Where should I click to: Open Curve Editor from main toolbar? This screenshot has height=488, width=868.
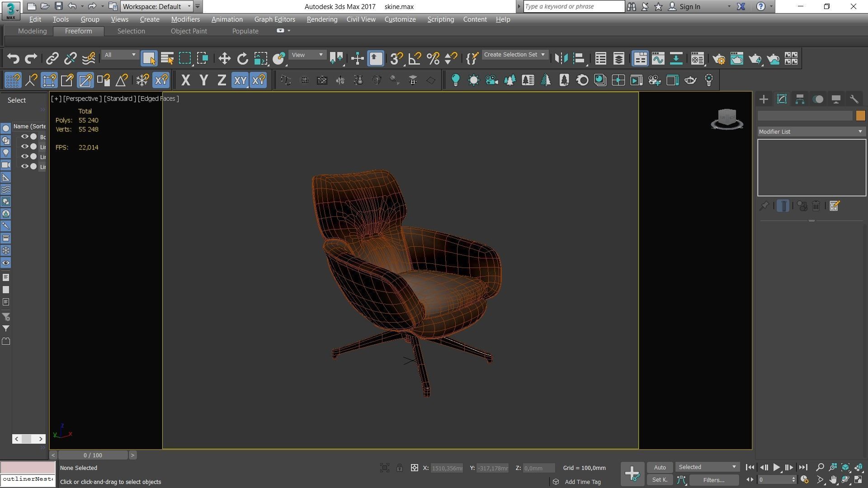pyautogui.click(x=658, y=59)
